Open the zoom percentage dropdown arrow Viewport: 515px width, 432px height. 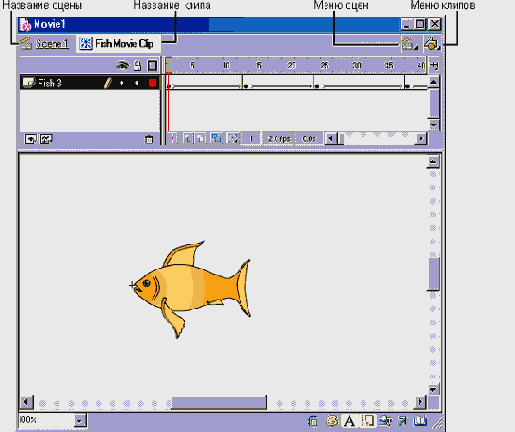pyautogui.click(x=79, y=421)
